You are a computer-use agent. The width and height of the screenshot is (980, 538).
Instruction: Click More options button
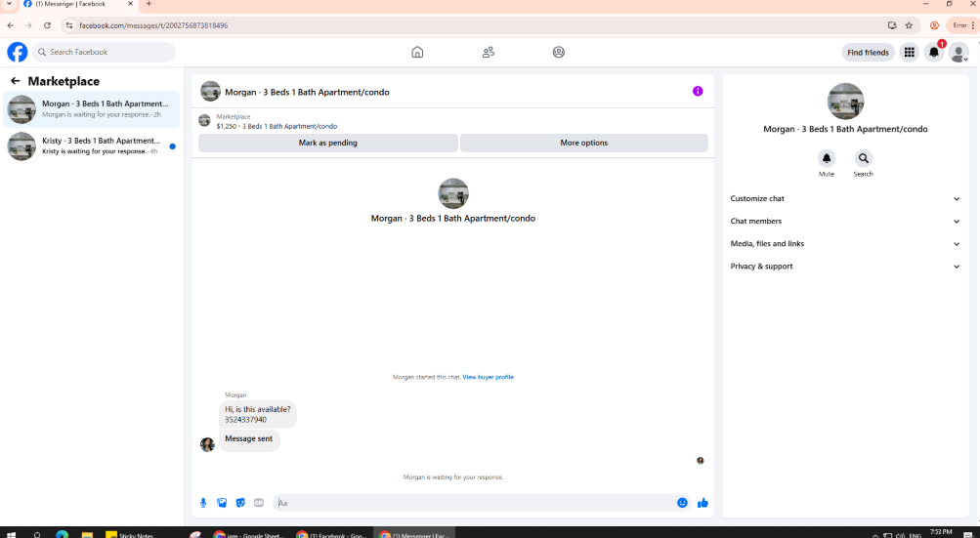583,143
